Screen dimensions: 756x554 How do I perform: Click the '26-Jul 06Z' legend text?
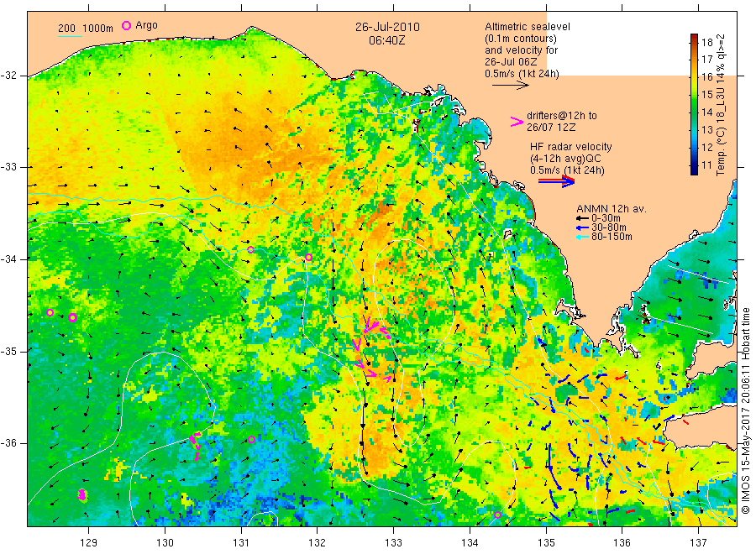[511, 62]
